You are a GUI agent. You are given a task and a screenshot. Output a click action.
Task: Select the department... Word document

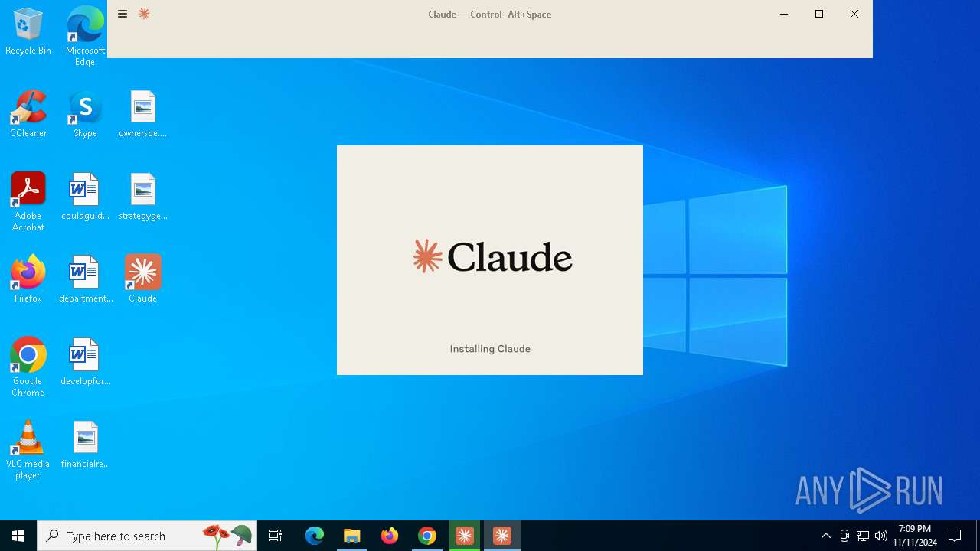85,279
